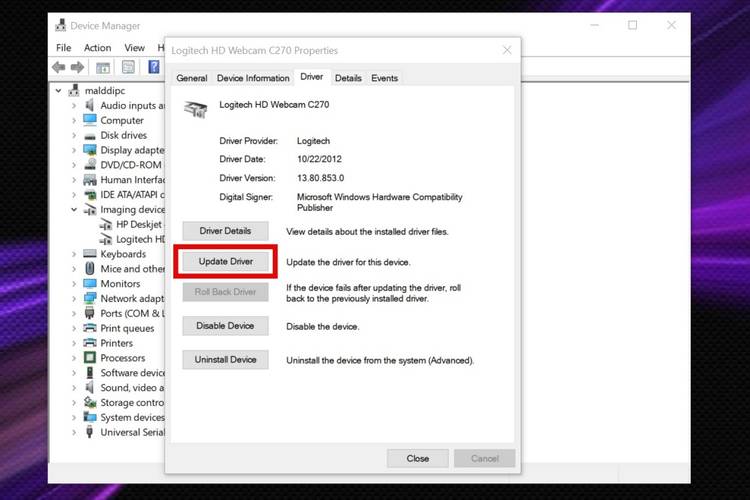The height and width of the screenshot is (500, 750).
Task: Click the webcam icon in Properties dialog
Action: point(196,109)
